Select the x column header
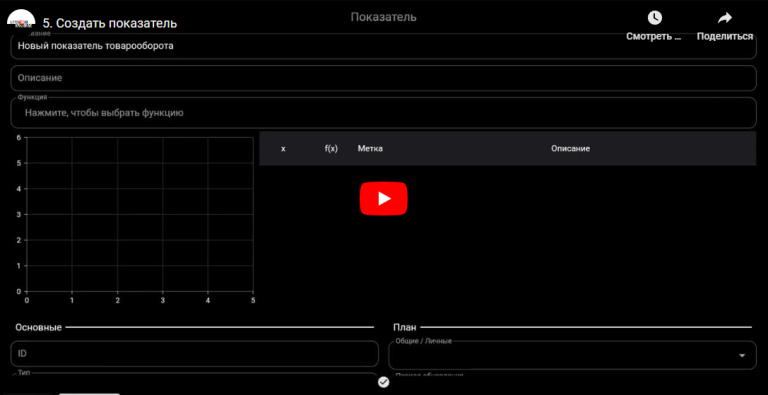The width and height of the screenshot is (768, 395). [x=283, y=148]
